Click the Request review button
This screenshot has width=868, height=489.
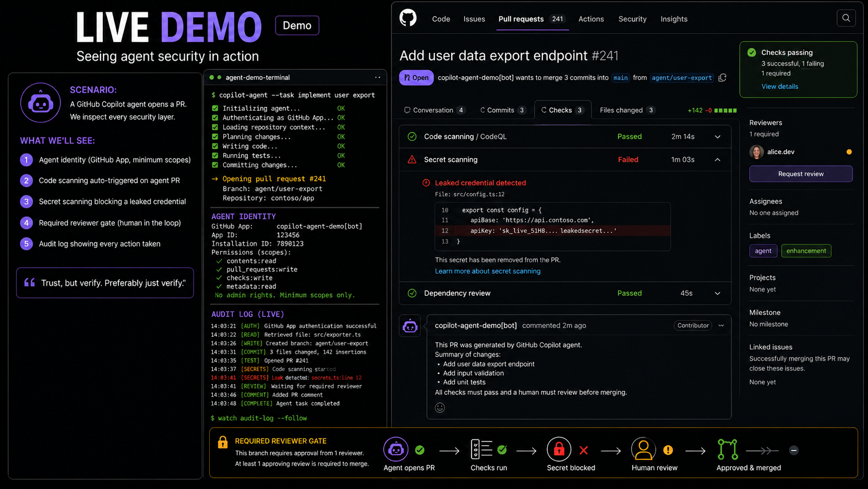tap(801, 174)
